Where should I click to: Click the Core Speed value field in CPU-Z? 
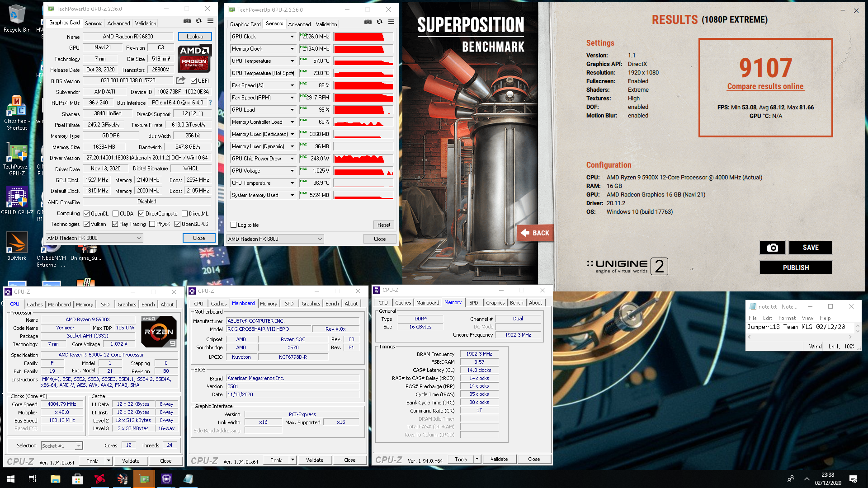coord(62,404)
